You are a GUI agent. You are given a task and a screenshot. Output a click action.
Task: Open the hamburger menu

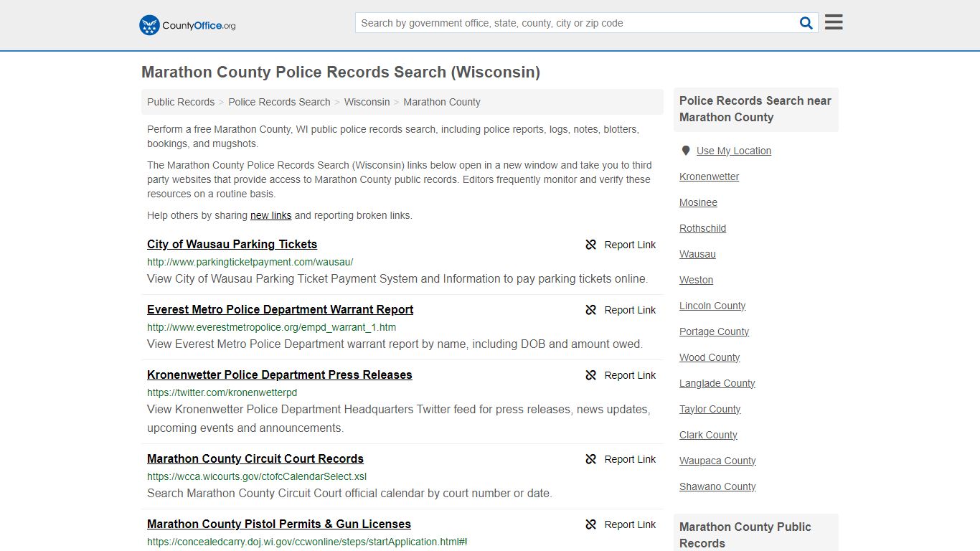coord(834,22)
